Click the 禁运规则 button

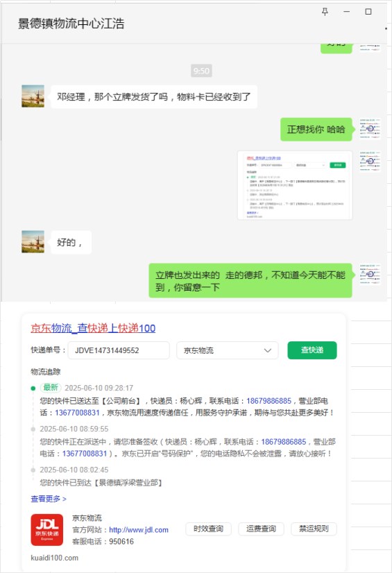point(314,529)
